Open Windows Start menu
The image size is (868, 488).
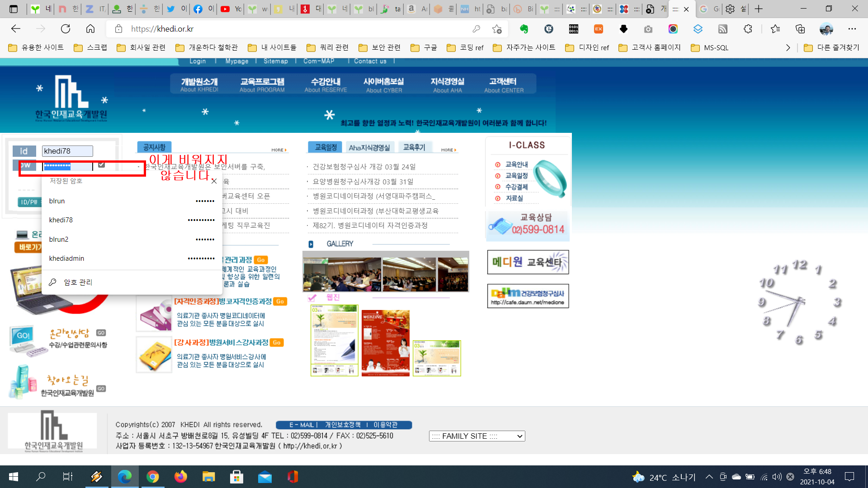(14, 477)
